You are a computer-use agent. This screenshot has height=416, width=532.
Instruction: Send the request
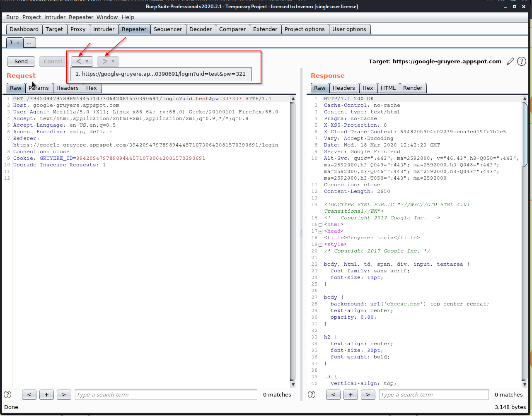(x=21, y=61)
